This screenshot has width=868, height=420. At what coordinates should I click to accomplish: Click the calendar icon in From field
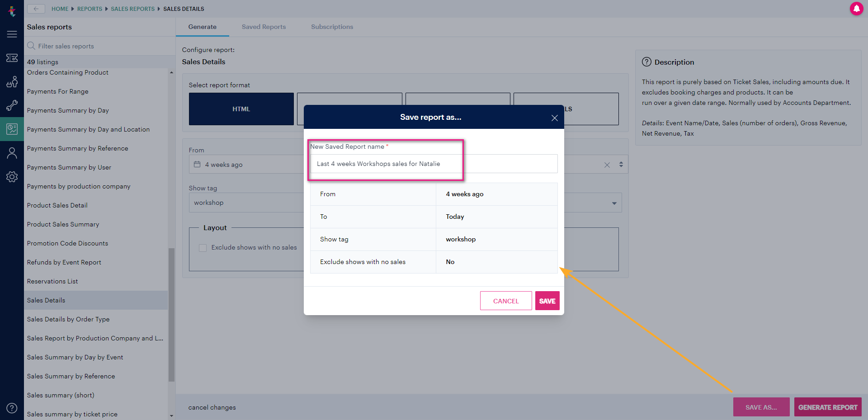pos(197,164)
